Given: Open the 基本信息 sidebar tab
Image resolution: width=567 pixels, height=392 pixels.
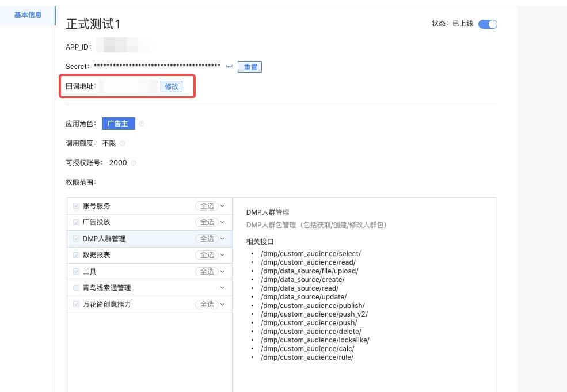Looking at the screenshot, I should click(28, 15).
